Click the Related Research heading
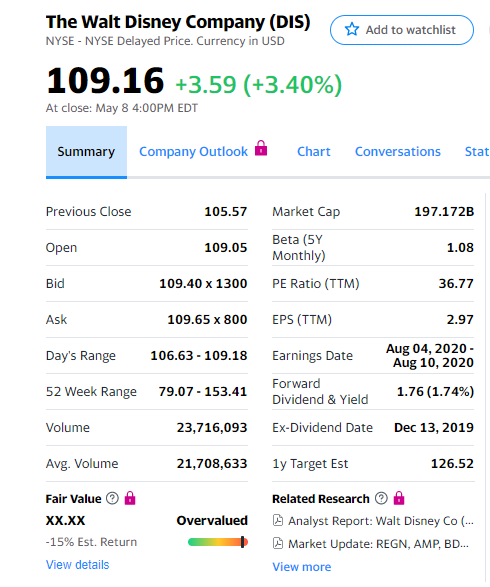 pyautogui.click(x=321, y=499)
